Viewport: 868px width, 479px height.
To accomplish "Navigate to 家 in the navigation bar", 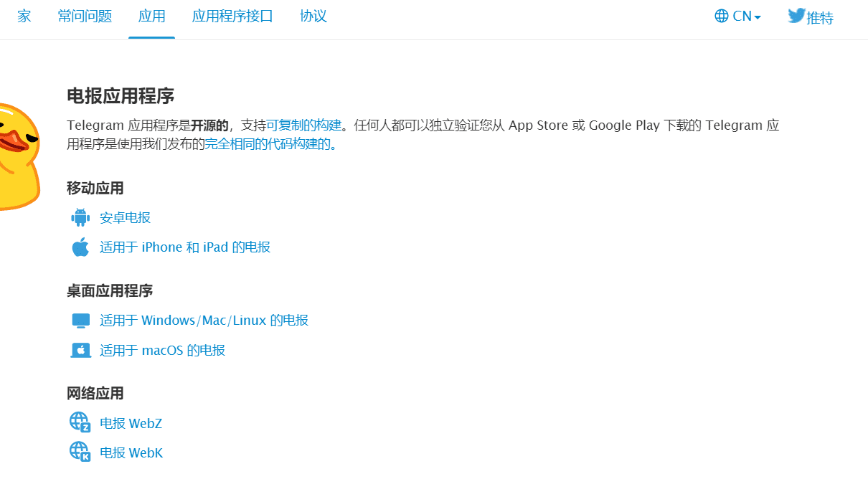I will point(24,15).
